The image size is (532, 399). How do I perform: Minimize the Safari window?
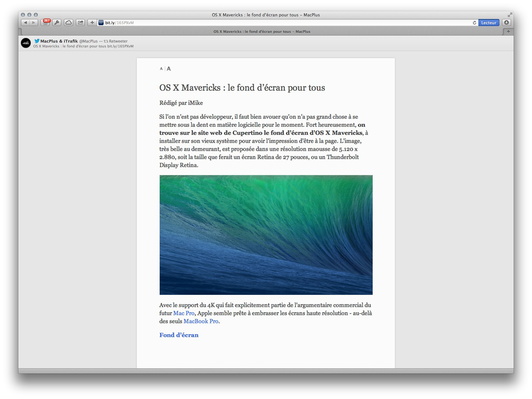tap(29, 15)
